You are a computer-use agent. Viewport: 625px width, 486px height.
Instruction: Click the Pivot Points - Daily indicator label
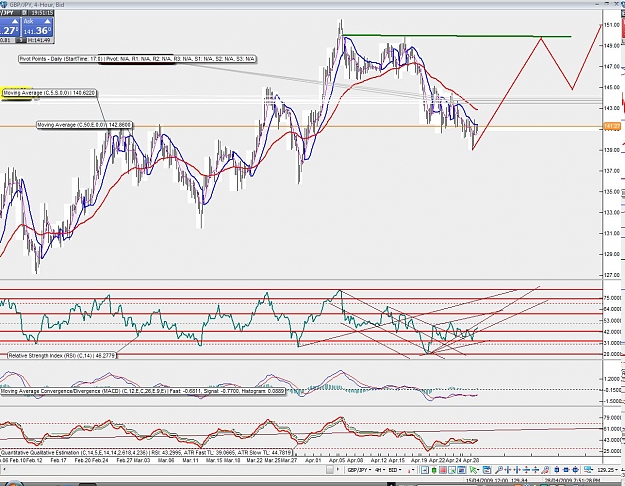[x=138, y=59]
